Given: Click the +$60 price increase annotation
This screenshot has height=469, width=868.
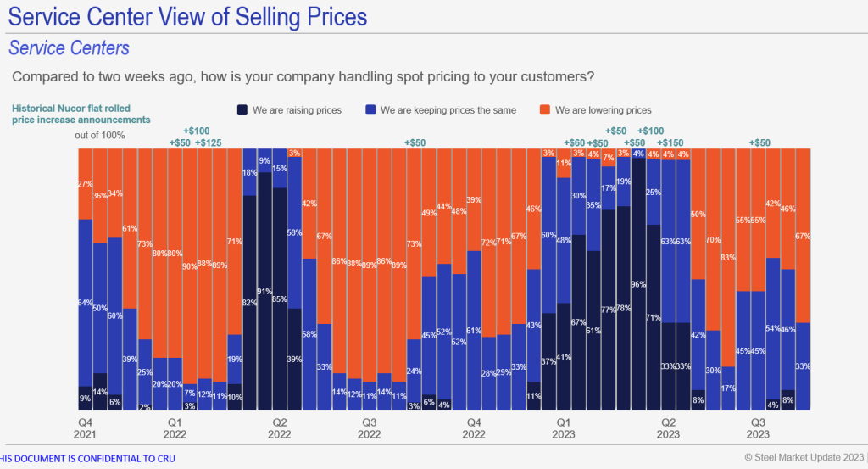Looking at the screenshot, I should click(576, 142).
